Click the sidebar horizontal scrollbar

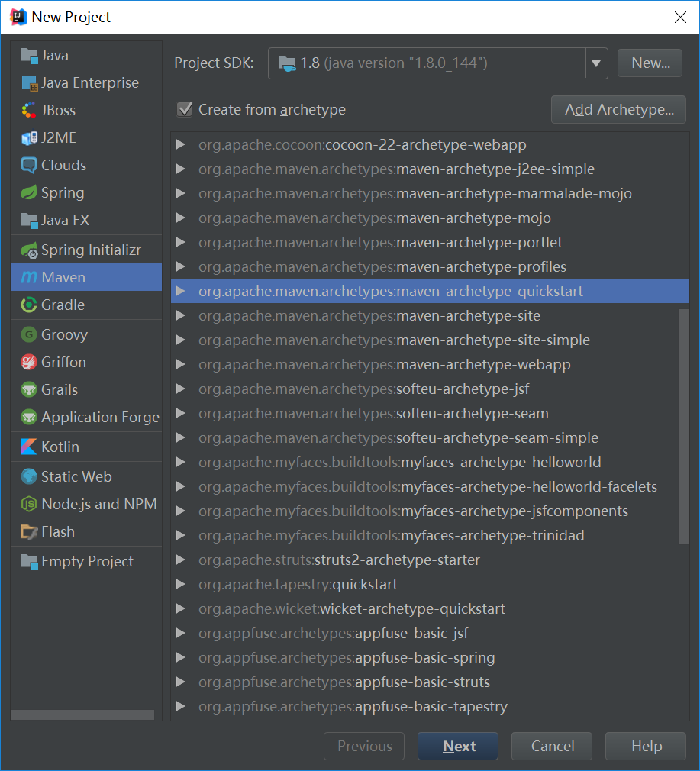tap(82, 715)
